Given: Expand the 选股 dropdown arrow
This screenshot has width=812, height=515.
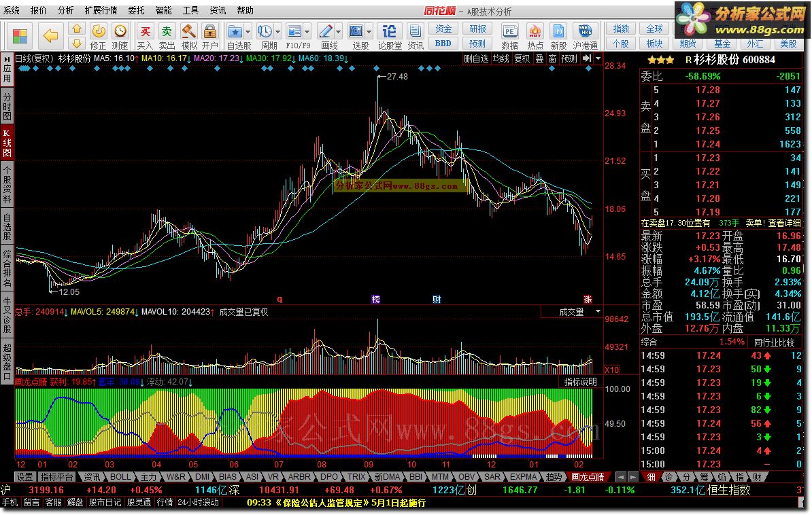Looking at the screenshot, I should [369, 32].
